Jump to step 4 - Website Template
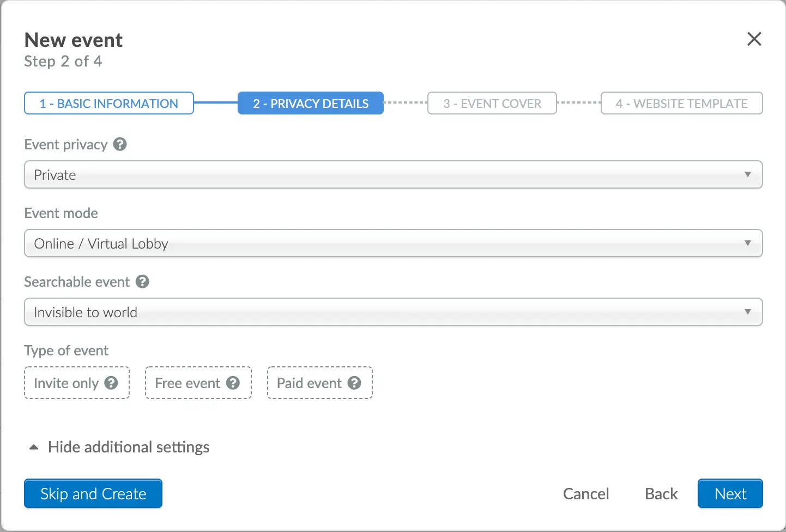 pos(682,103)
